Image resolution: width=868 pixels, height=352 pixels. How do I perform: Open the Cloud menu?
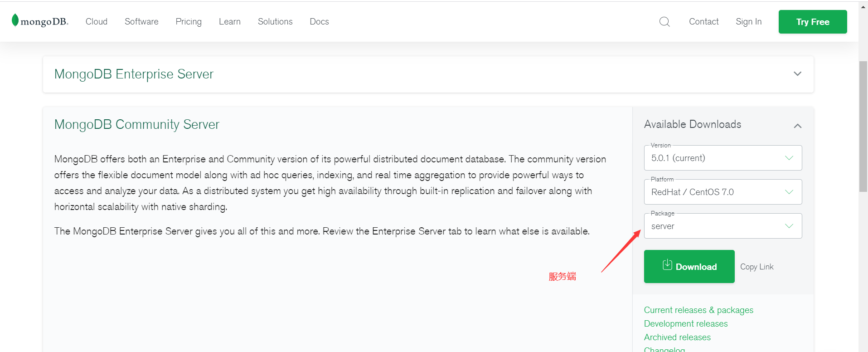click(x=97, y=22)
